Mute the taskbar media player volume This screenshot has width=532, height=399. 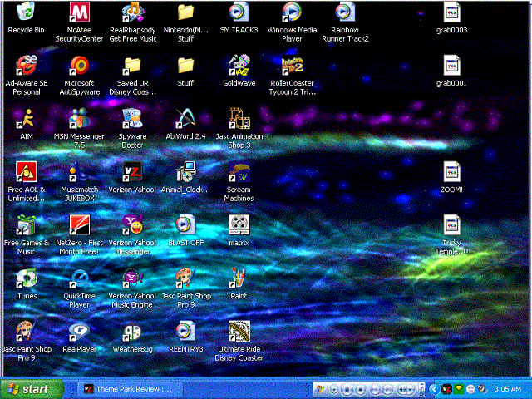tap(402, 389)
